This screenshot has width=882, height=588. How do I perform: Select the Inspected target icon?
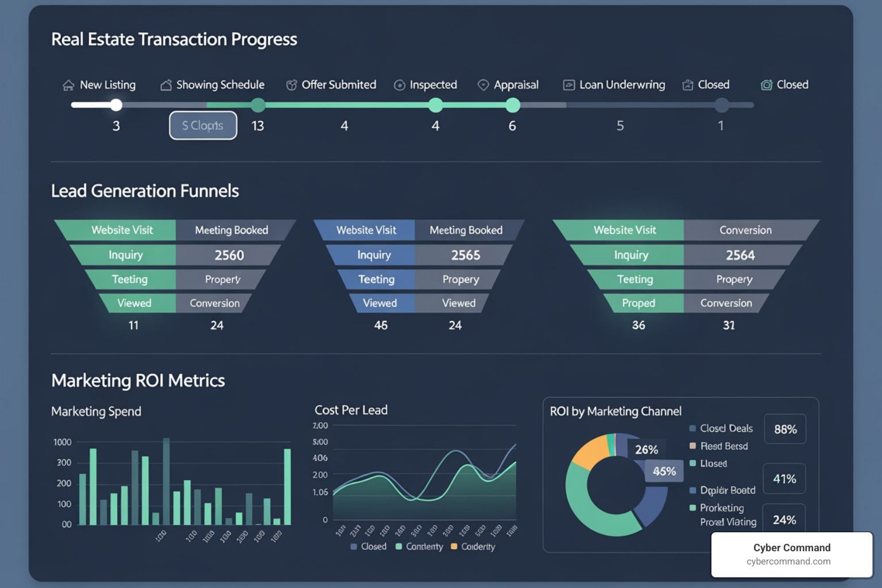point(399,84)
